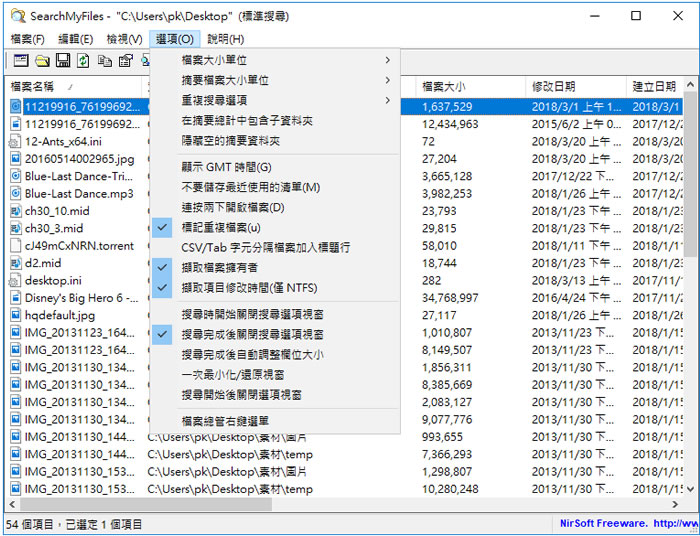The image size is (700, 536).
Task: Click the image icon of hqdefault.jpg
Action: click(x=15, y=315)
